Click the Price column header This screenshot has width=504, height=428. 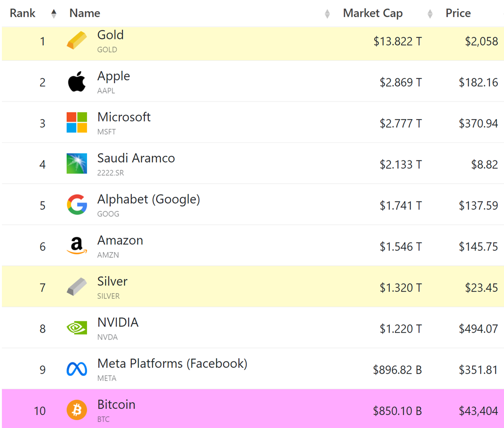point(458,13)
